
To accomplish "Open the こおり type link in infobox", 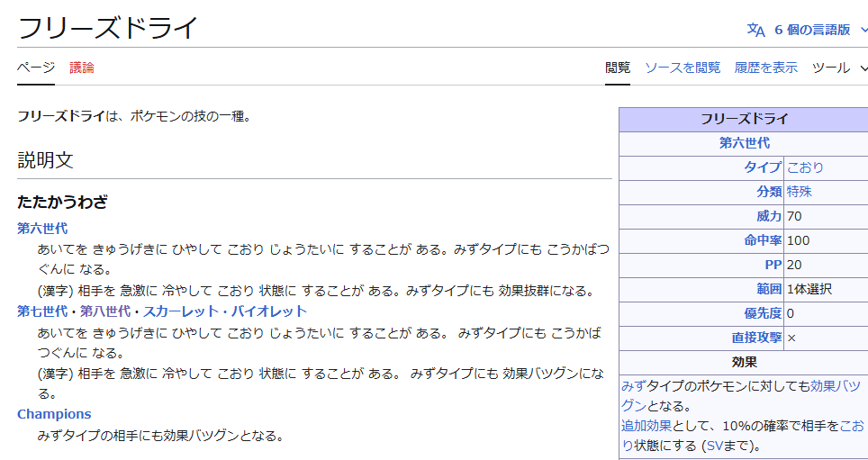I will point(806,167).
